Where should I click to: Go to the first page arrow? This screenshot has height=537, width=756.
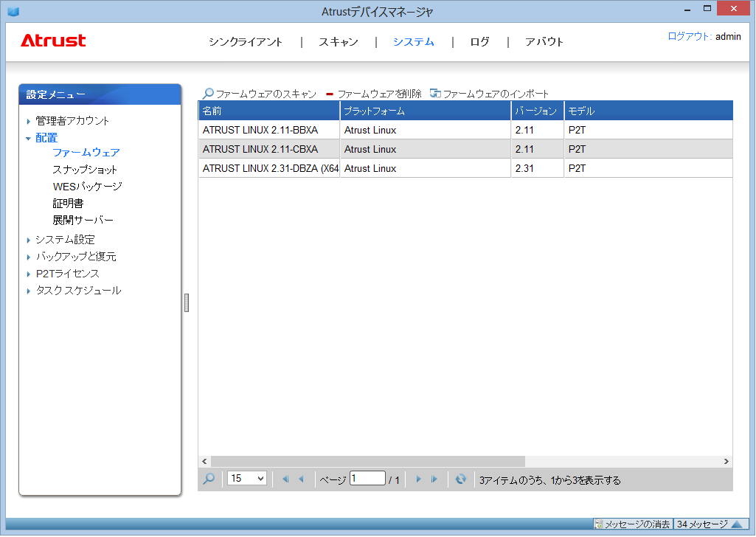click(285, 479)
